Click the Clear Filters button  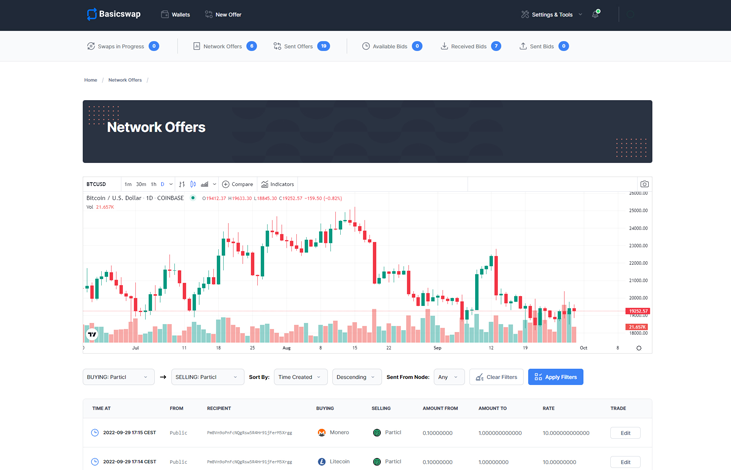coord(497,377)
